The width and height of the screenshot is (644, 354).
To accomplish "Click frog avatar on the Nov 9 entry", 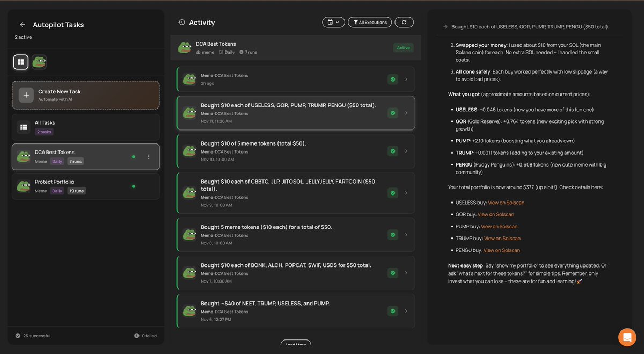I will click(x=189, y=193).
